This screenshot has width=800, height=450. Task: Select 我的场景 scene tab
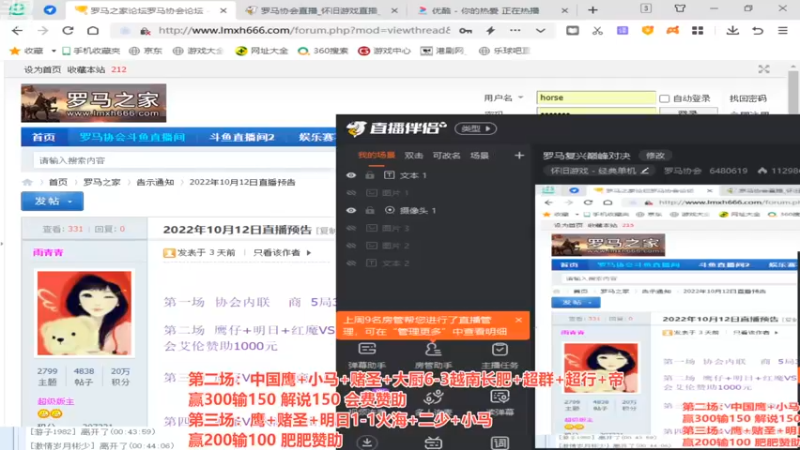coord(376,155)
